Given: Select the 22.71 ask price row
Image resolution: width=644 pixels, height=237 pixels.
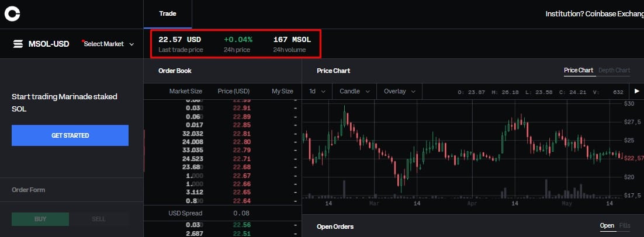Looking at the screenshot, I should (x=222, y=159).
